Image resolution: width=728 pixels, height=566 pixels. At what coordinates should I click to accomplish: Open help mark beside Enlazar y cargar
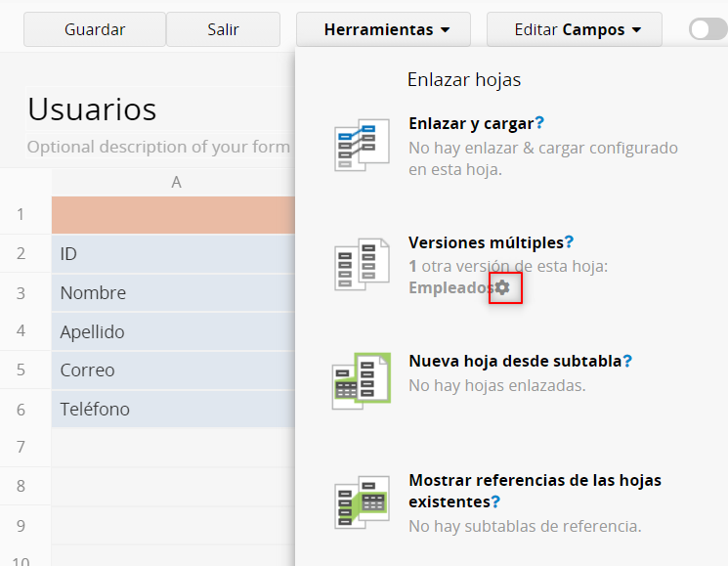[x=539, y=124]
